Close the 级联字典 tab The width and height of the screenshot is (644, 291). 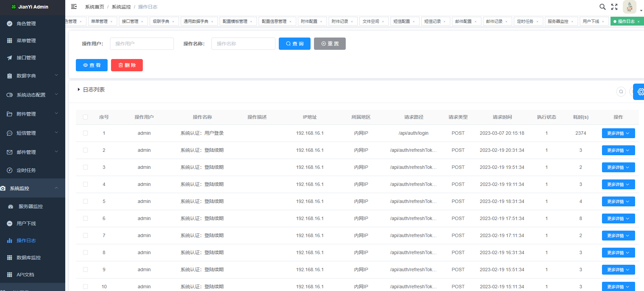pyautogui.click(x=173, y=21)
